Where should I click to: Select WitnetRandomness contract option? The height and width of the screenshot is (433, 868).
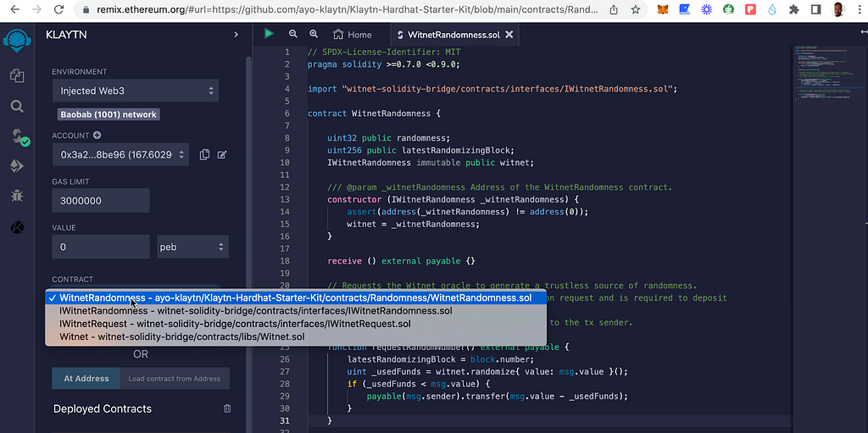(296, 298)
